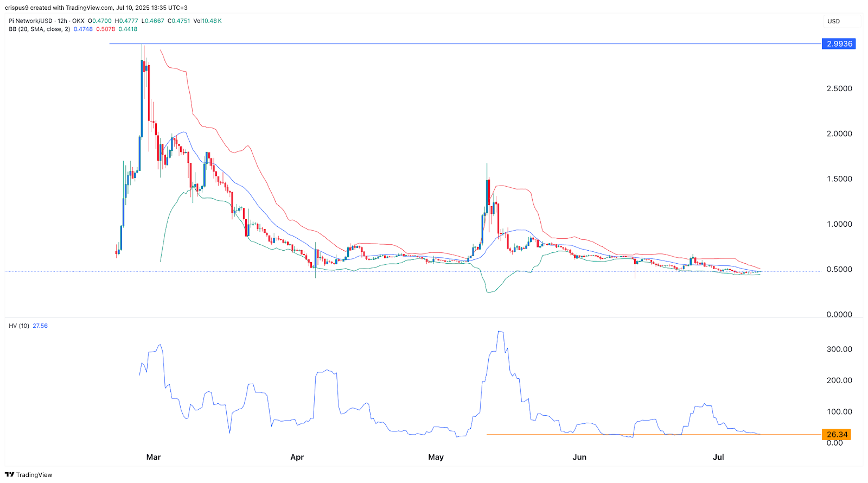868x483 pixels.
Task: Click the Pi Network/USD symbol title
Action: 30,21
